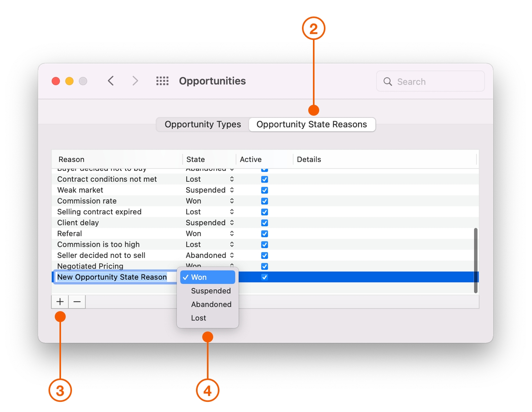Pick Lost in the state popup menu
This screenshot has width=532, height=412.
pyautogui.click(x=199, y=318)
